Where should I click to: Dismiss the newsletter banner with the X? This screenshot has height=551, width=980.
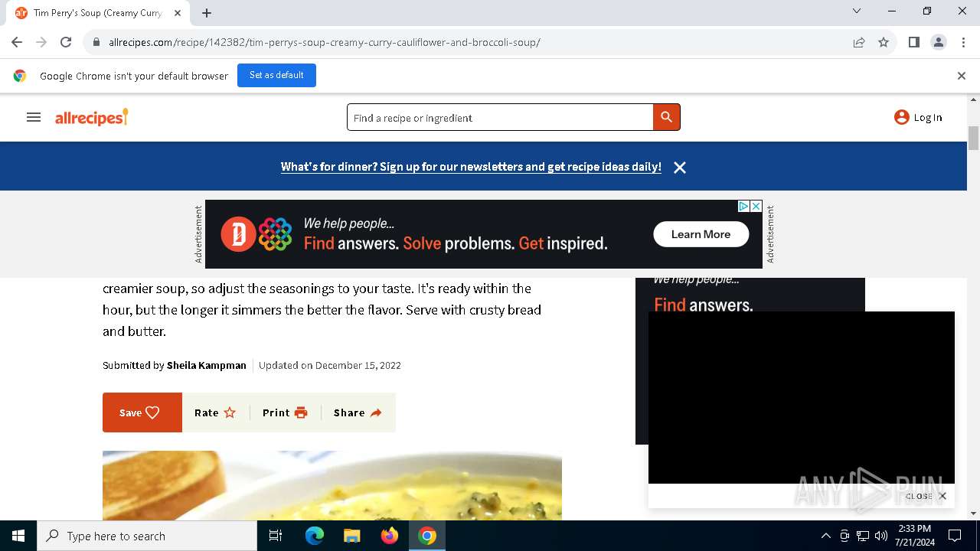(680, 167)
